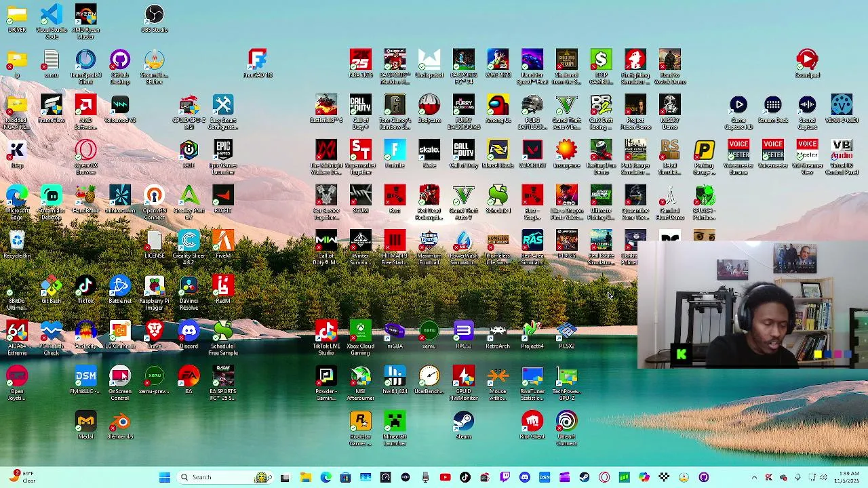This screenshot has width=868, height=488.
Task: Open the GitHub Desktop shortcut
Action: point(120,64)
